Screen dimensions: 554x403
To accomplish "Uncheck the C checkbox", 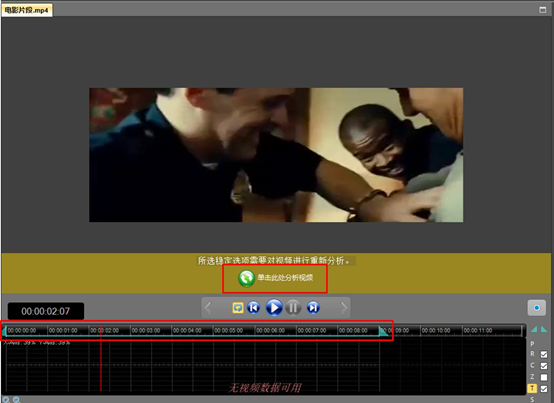I will coord(544,366).
